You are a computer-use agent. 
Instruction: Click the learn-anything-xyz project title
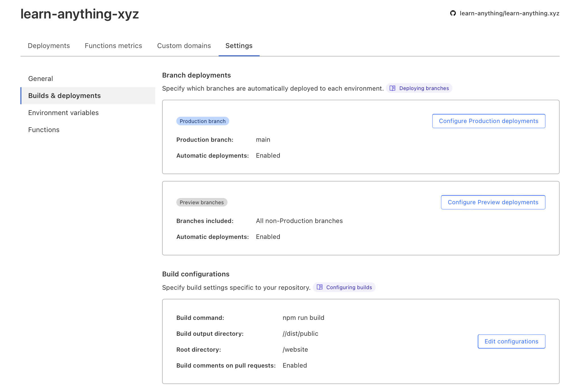point(80,14)
